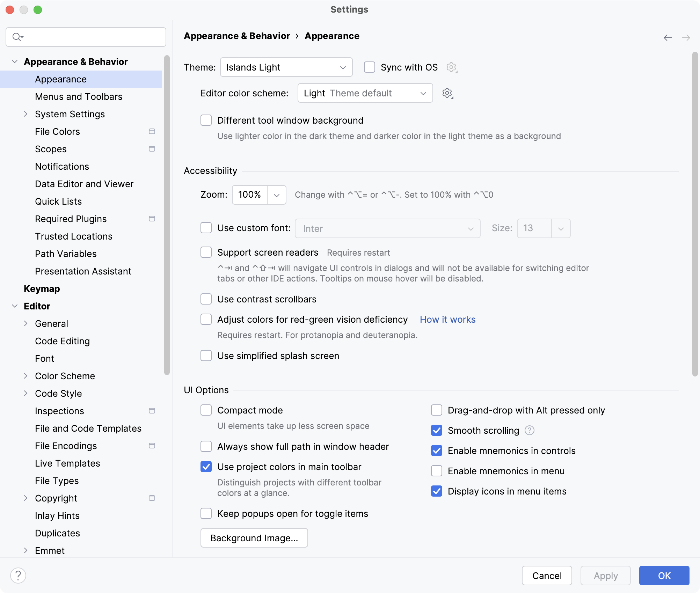Open the Background Image dialog
This screenshot has height=593, width=700.
[254, 538]
